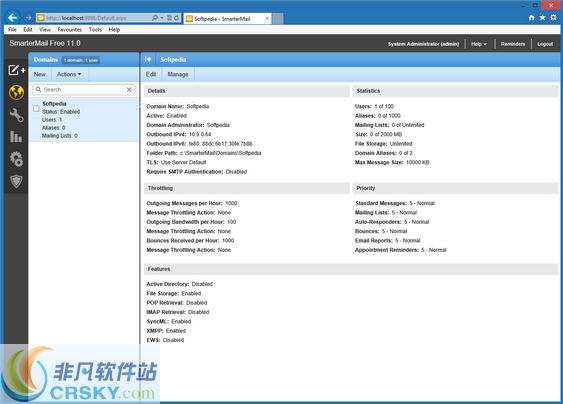Open a new browser tab
The image size is (563, 404).
[x=278, y=19]
